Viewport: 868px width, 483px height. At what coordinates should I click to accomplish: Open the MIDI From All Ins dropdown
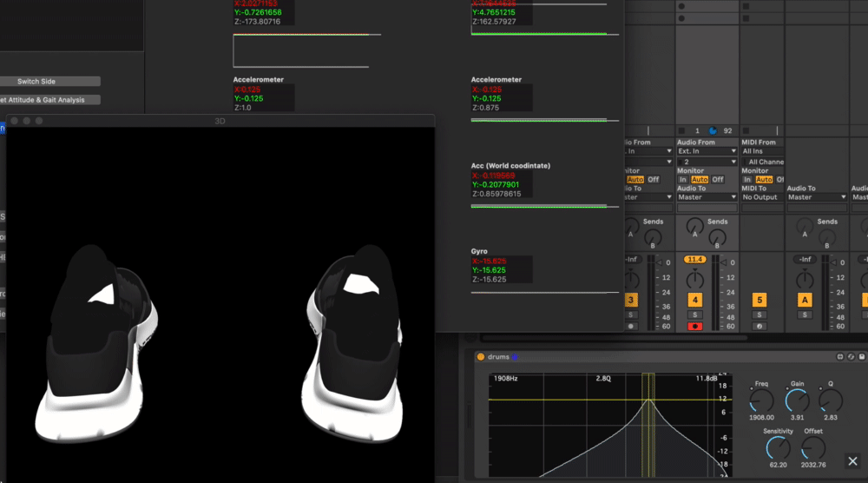[x=759, y=151]
